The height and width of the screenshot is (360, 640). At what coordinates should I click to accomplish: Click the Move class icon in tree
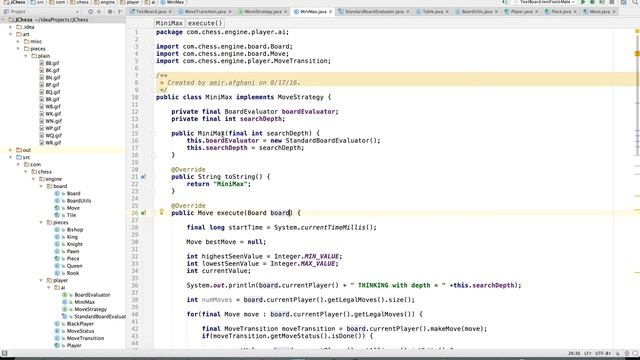pos(57,208)
